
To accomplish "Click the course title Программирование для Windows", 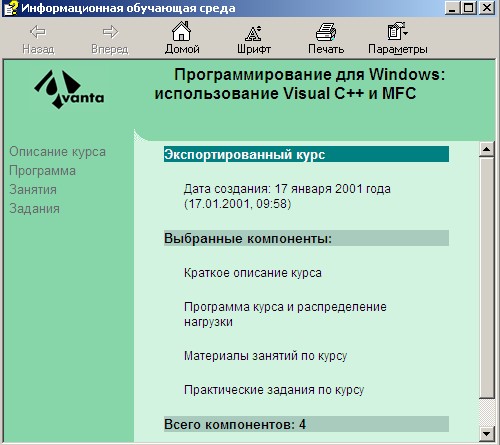I will click(300, 84).
